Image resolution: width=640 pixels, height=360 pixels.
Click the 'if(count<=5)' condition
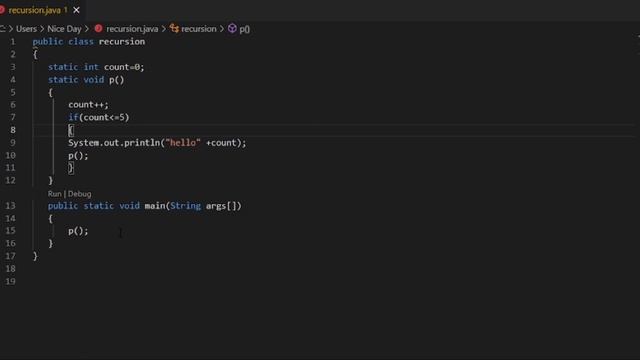coord(99,118)
